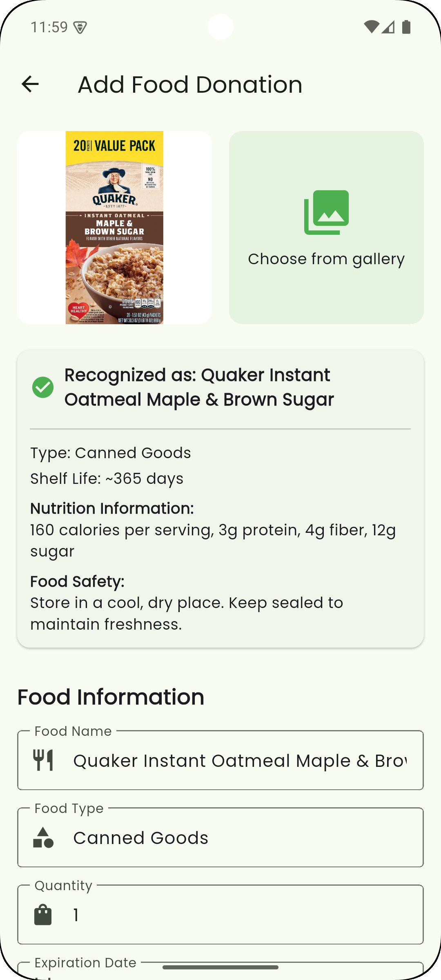Tap the battery status icon
This screenshot has width=441, height=980.
[x=406, y=27]
